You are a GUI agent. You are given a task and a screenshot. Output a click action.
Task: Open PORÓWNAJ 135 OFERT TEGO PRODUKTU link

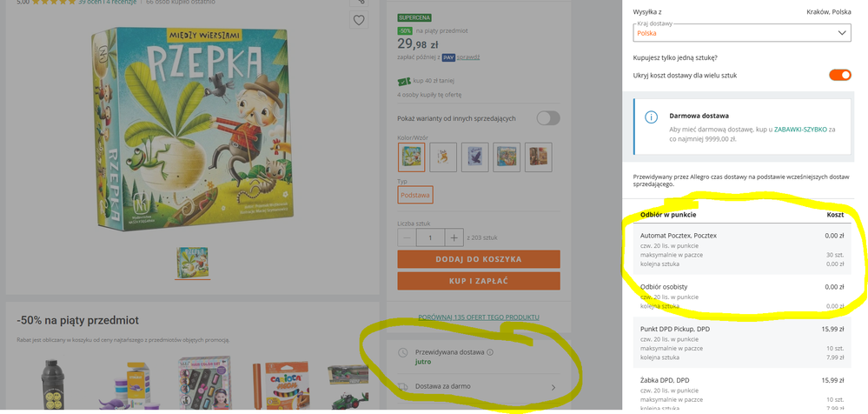pos(478,317)
